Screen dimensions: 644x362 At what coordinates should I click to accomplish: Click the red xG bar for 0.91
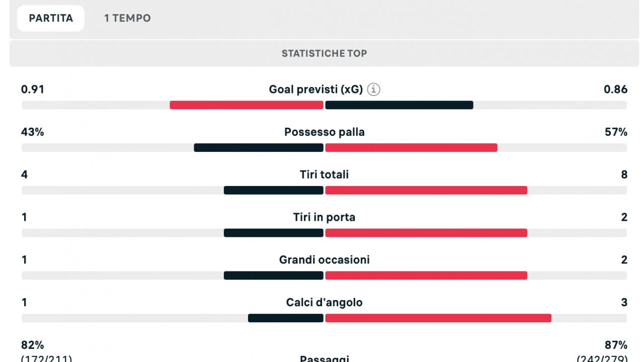[247, 105]
